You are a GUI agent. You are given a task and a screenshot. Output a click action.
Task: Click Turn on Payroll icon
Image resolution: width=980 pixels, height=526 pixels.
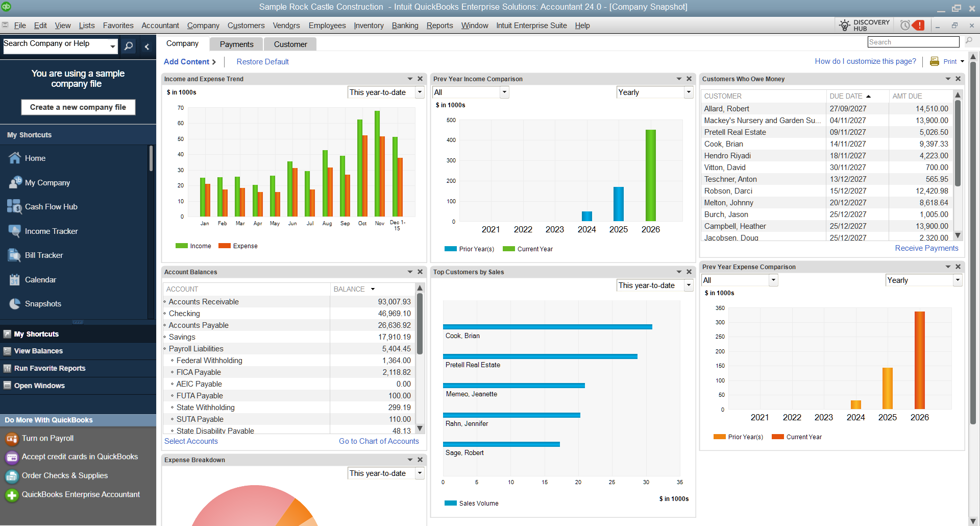[11, 439]
